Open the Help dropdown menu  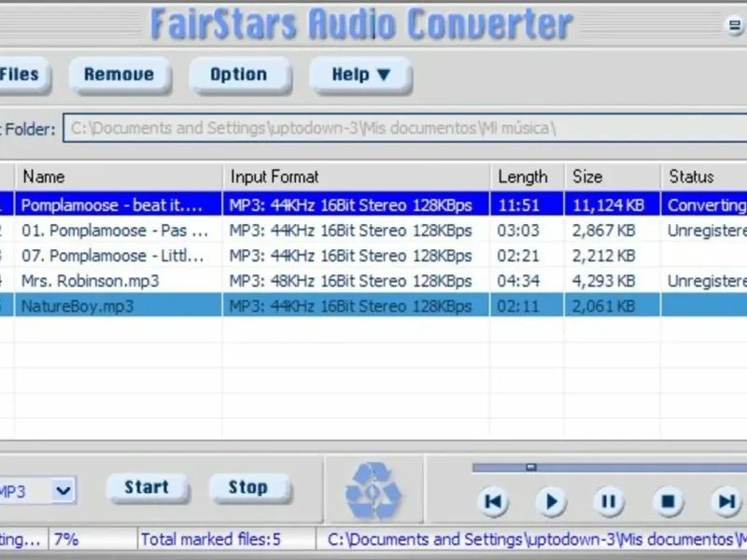click(x=360, y=75)
